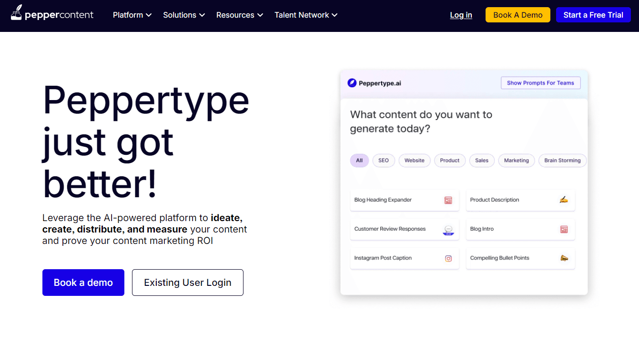
Task: Open the Resources menu
Action: click(x=239, y=15)
